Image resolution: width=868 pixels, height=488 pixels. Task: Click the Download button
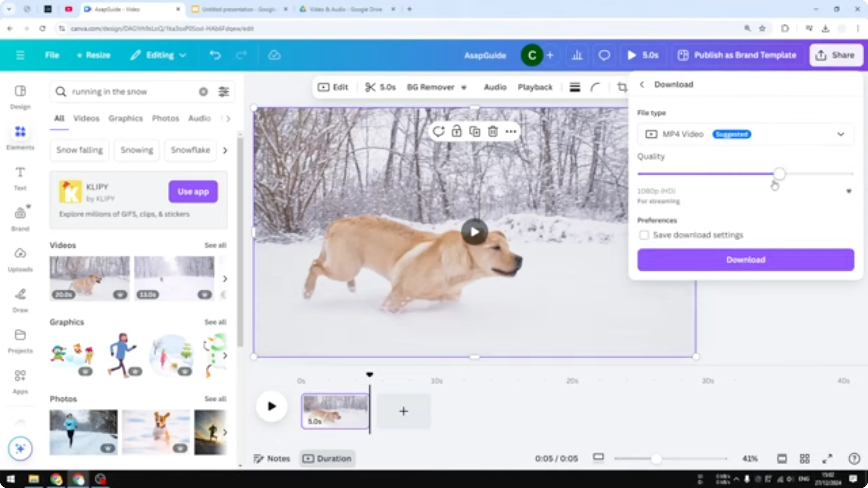coord(745,260)
